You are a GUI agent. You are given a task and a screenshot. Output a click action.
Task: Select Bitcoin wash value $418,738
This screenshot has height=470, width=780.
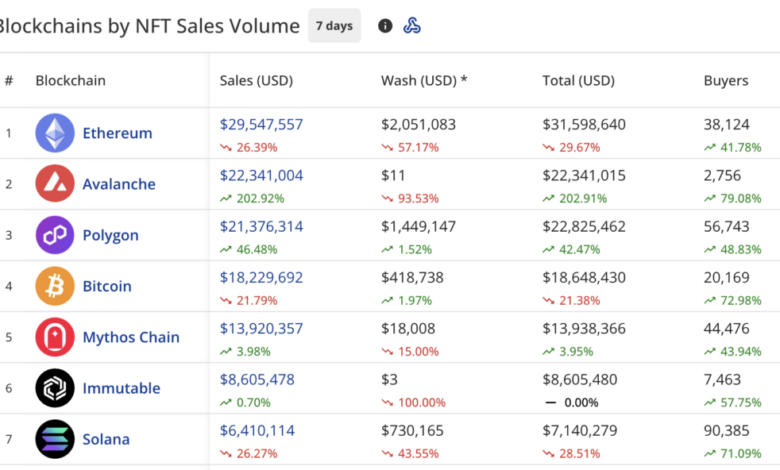coord(412,278)
